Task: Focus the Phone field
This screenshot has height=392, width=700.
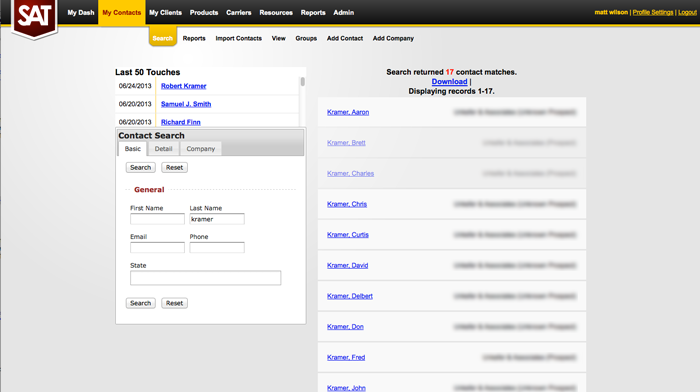Action: (x=217, y=247)
